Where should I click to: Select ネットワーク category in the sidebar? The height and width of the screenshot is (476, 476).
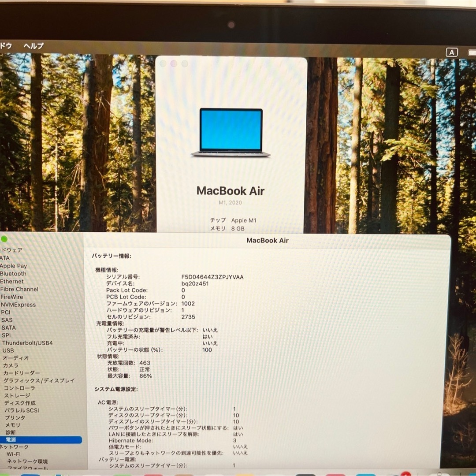coord(14,447)
